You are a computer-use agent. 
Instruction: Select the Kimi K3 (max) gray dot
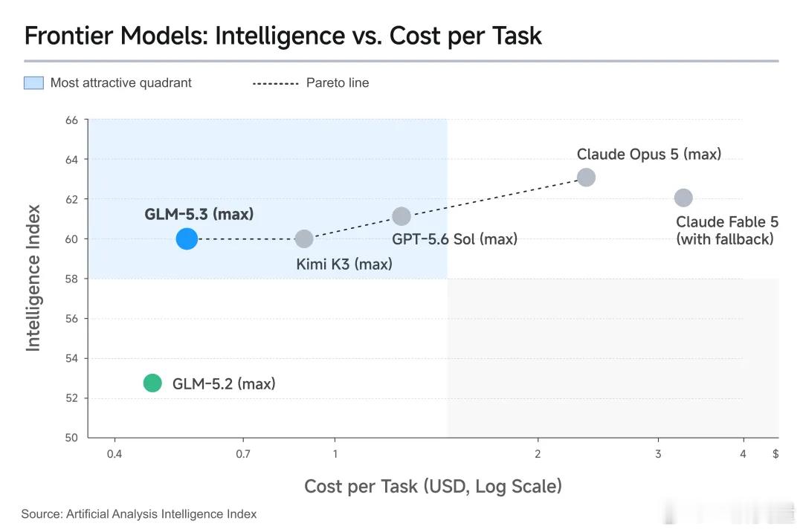tap(304, 239)
